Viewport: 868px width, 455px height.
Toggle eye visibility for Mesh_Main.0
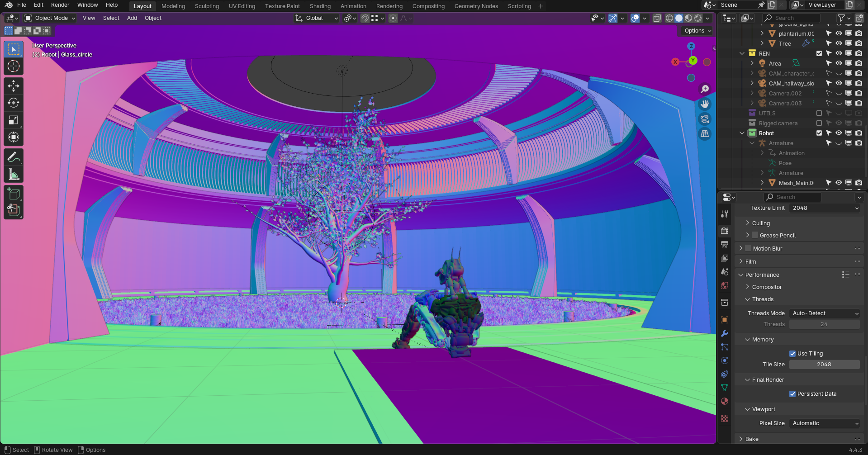click(x=839, y=183)
